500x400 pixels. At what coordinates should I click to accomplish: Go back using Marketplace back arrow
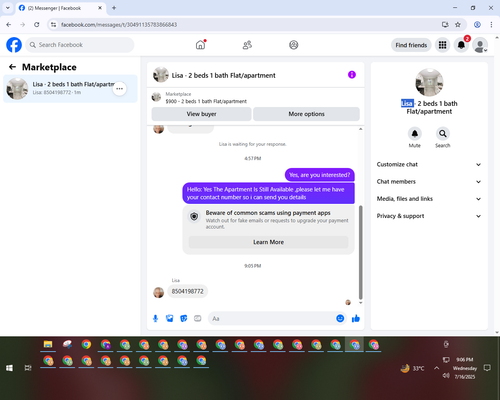click(12, 67)
